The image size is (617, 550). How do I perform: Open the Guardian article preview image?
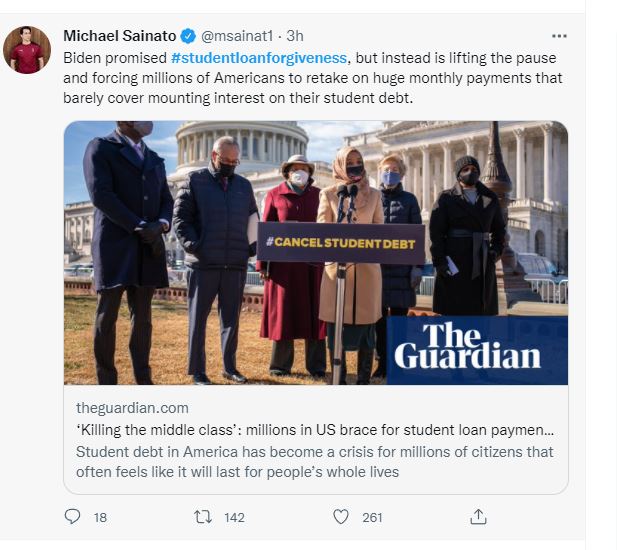click(x=316, y=253)
